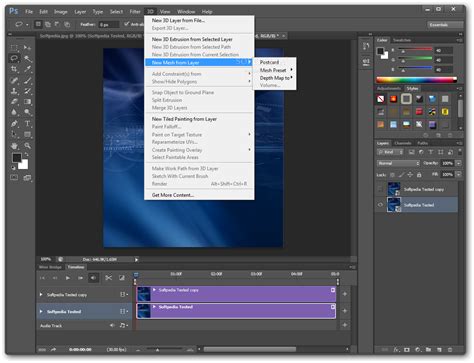The width and height of the screenshot is (474, 363).
Task: Click Get More Content in 3D menu
Action: [x=199, y=195]
